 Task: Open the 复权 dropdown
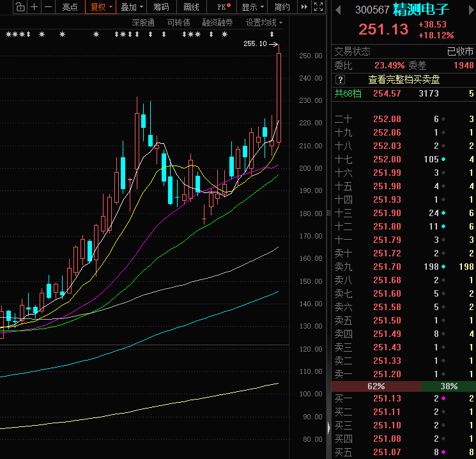[x=100, y=6]
